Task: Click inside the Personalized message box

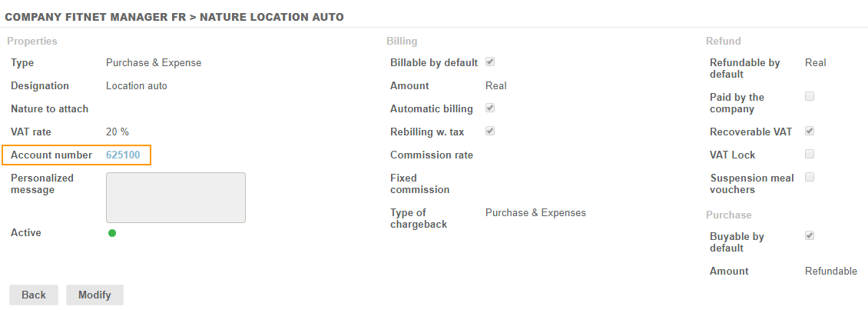Action: [175, 198]
